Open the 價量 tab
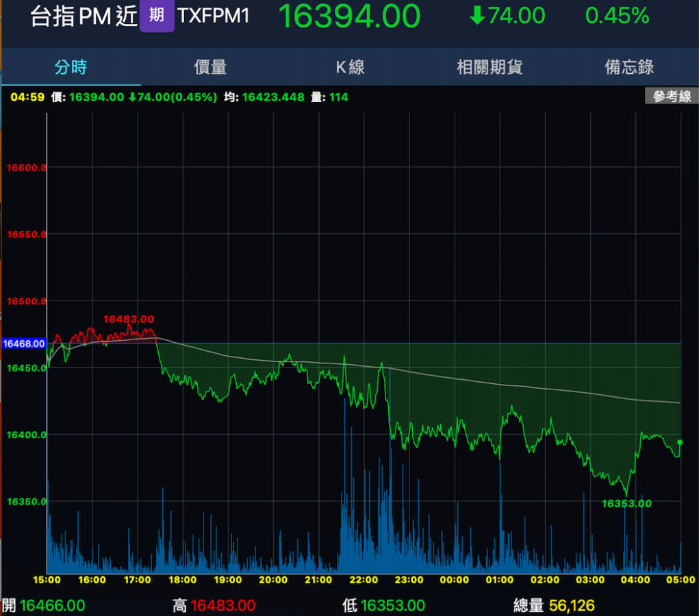The height and width of the screenshot is (616, 699). click(x=210, y=67)
